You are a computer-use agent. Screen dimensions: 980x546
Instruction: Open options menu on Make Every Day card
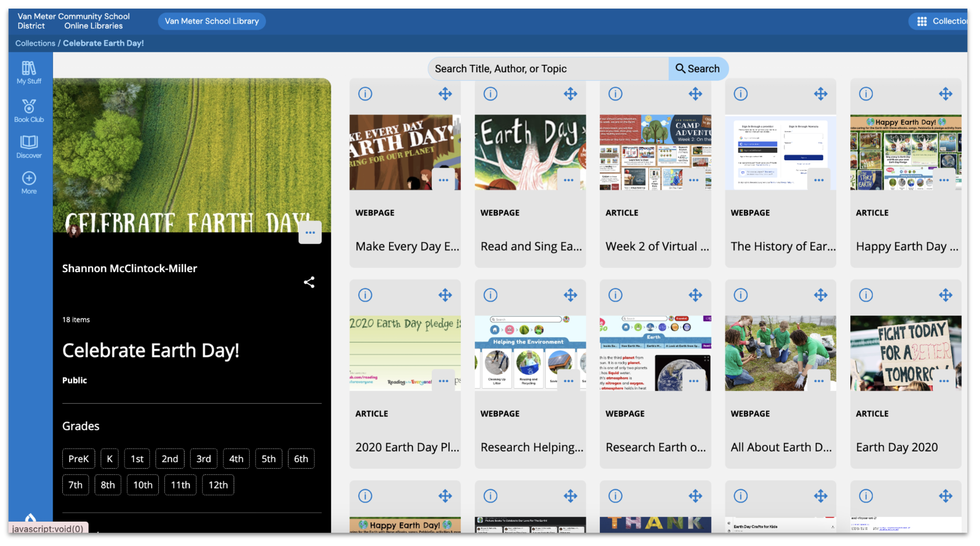444,180
